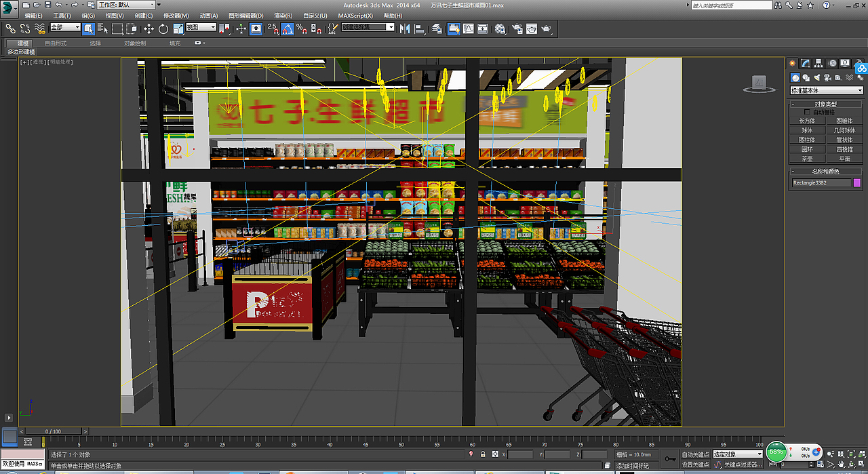
Task: Toggle the Angle Snap button
Action: click(x=288, y=28)
